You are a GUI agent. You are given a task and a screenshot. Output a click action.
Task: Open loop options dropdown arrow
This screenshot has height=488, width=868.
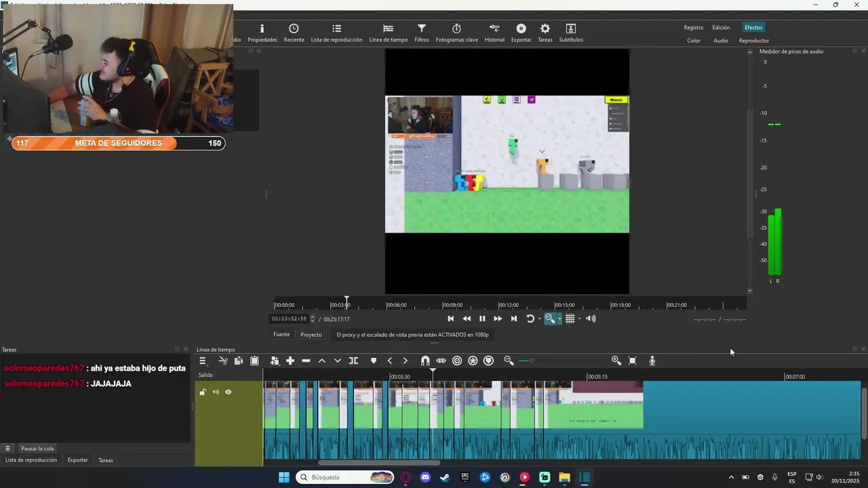tap(539, 319)
